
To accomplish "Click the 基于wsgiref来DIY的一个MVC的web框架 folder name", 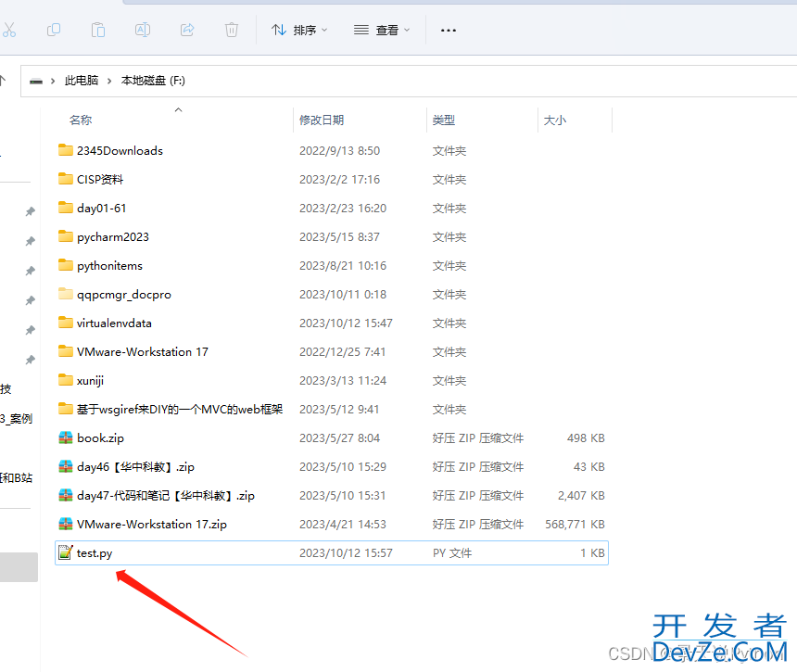I will tap(180, 409).
